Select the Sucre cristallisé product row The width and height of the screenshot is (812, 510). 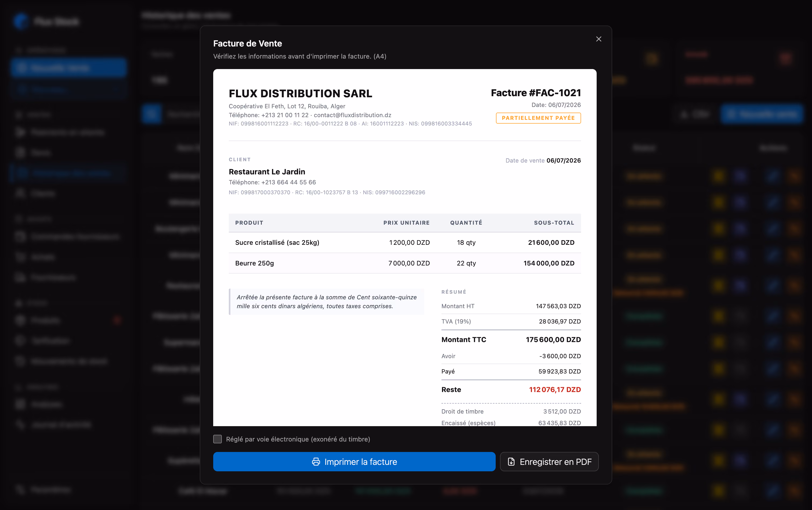[404, 243]
